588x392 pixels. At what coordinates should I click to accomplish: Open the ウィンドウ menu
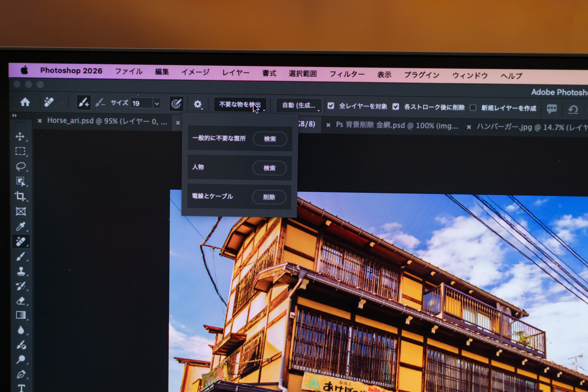(x=470, y=76)
